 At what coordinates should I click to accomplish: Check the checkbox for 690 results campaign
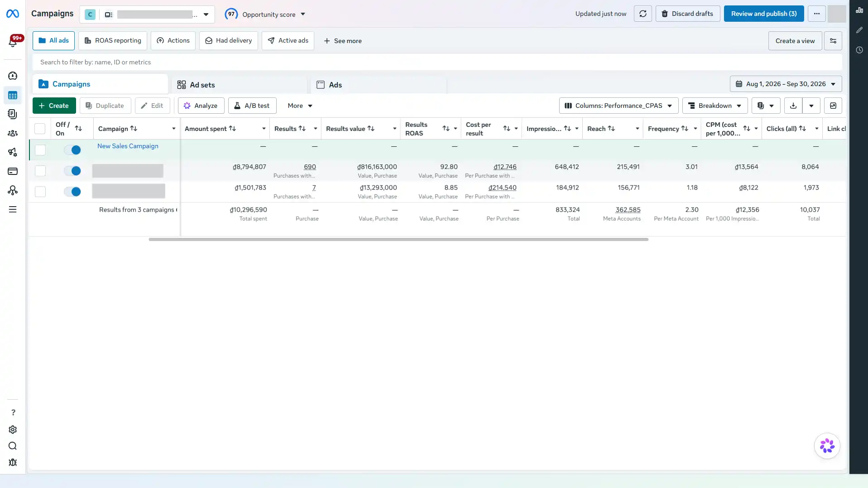(x=40, y=171)
